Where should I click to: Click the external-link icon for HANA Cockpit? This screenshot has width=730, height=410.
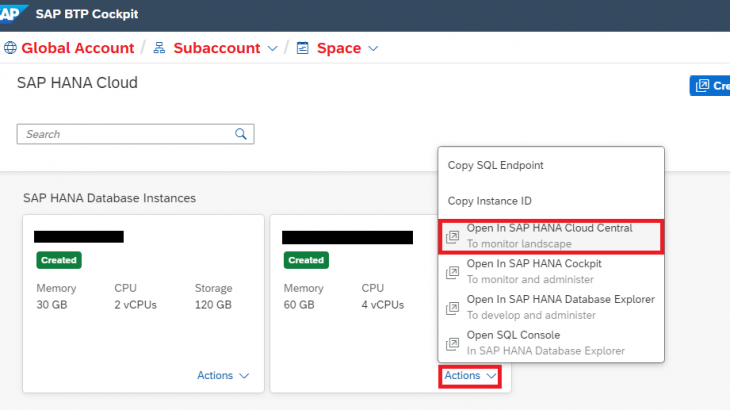(452, 271)
